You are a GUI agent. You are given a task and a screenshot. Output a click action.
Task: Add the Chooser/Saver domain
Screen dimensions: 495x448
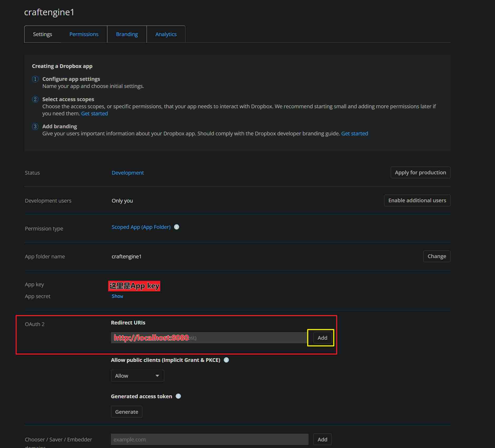pos(322,440)
